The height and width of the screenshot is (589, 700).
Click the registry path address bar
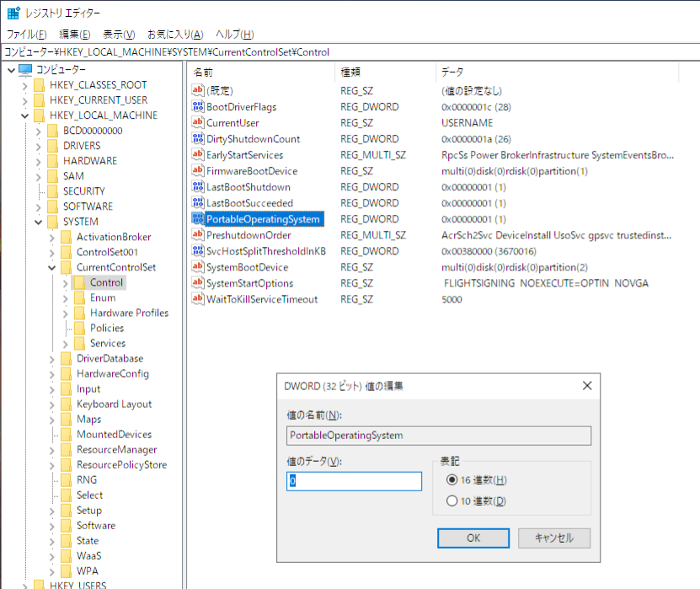coord(350,52)
